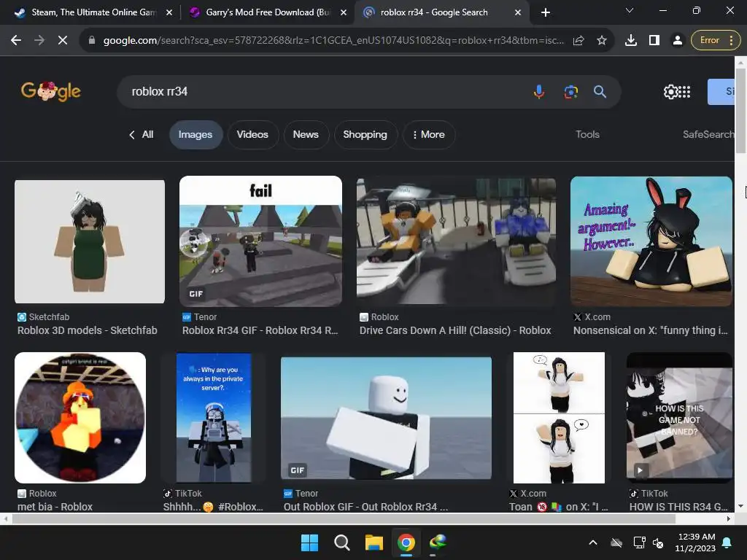Screen dimensions: 747x560
Task: Open the Sketchfab Roblox 3D models thumbnail
Action: click(x=90, y=241)
